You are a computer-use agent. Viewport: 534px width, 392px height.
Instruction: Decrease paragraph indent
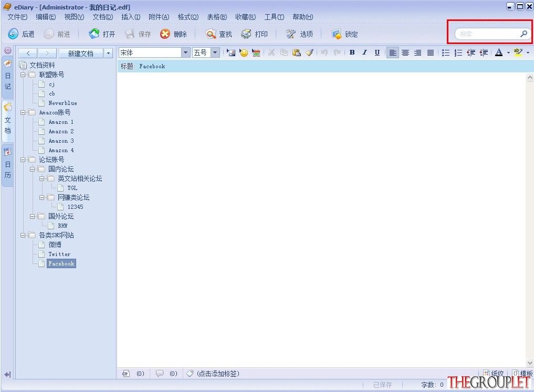point(470,52)
